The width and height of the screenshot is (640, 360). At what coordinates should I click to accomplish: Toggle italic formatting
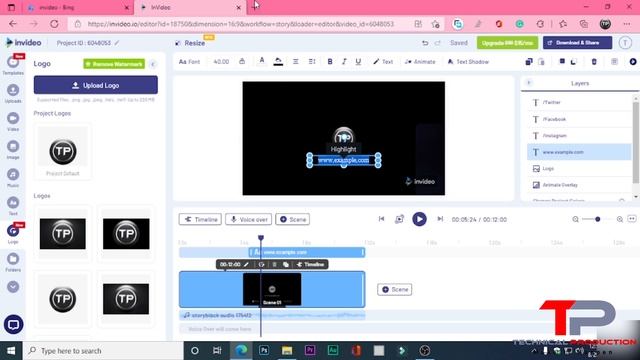pyautogui.click(x=344, y=62)
